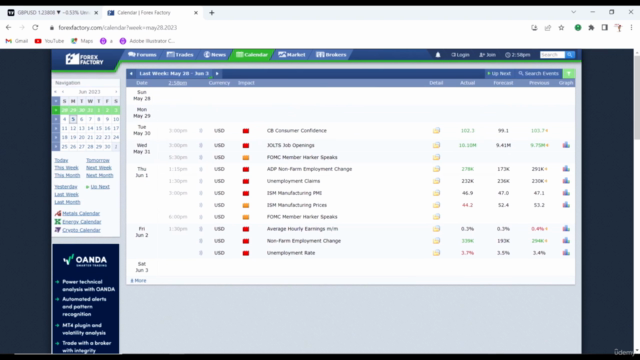Open new browser tab
The image size is (640, 360).
click(211, 13)
